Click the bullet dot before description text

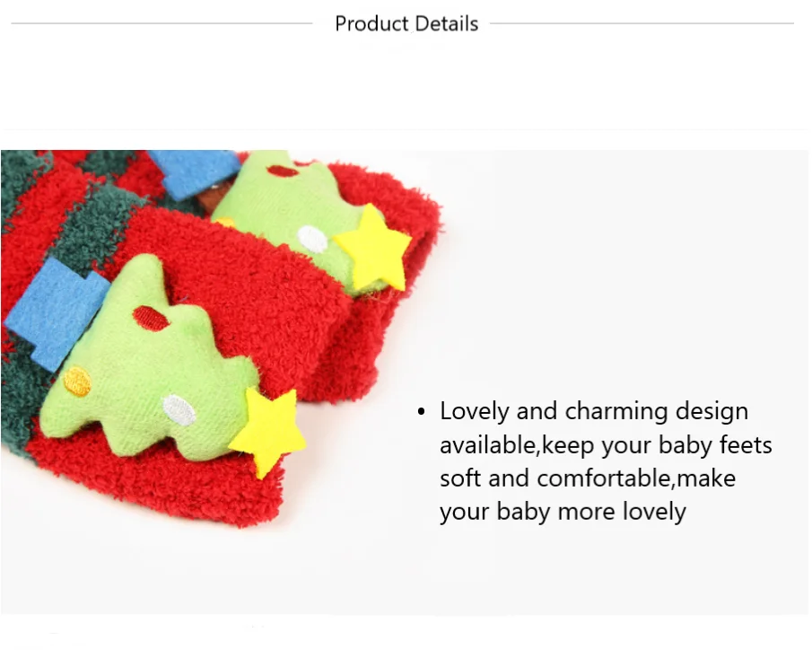(421, 412)
